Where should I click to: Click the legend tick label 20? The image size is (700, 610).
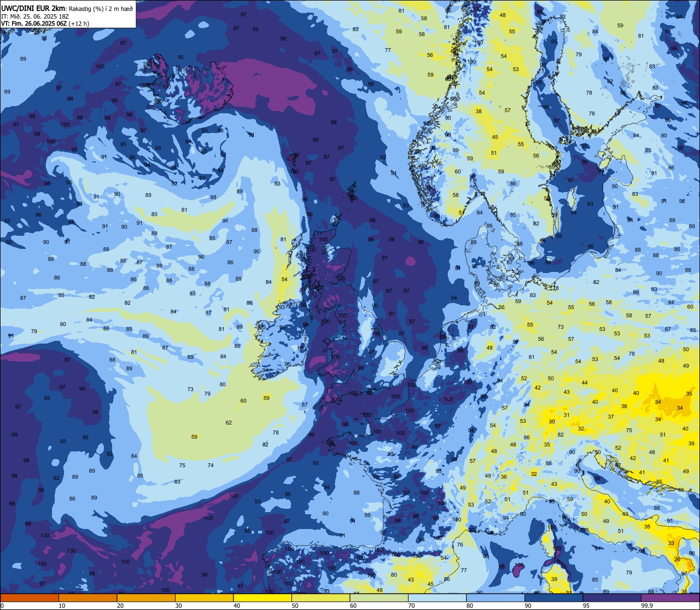[x=120, y=606]
